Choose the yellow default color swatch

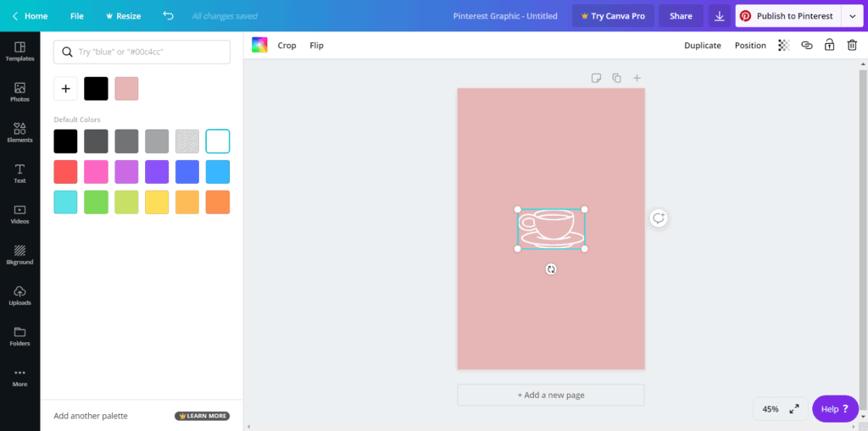157,202
